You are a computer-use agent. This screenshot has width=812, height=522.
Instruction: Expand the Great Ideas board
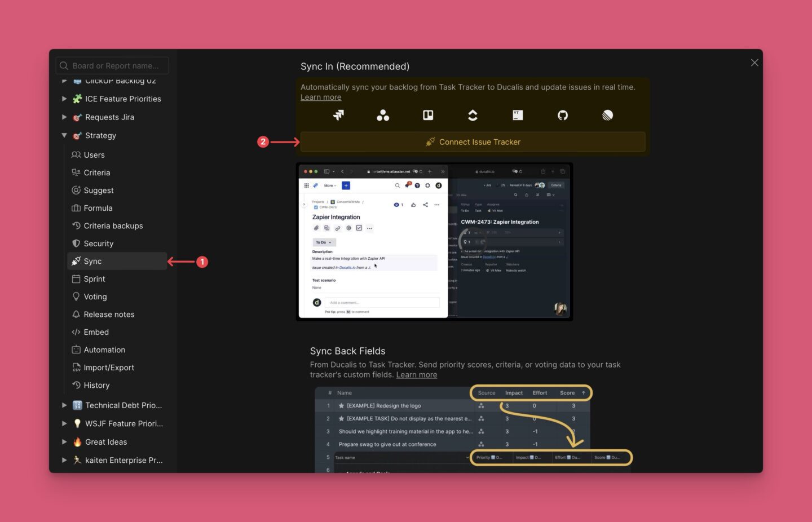click(64, 441)
